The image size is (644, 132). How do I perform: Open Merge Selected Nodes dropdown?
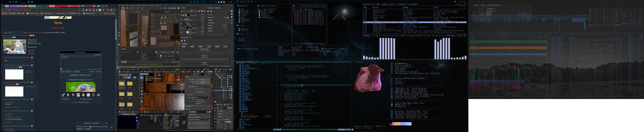pyautogui.click(x=199, y=119)
